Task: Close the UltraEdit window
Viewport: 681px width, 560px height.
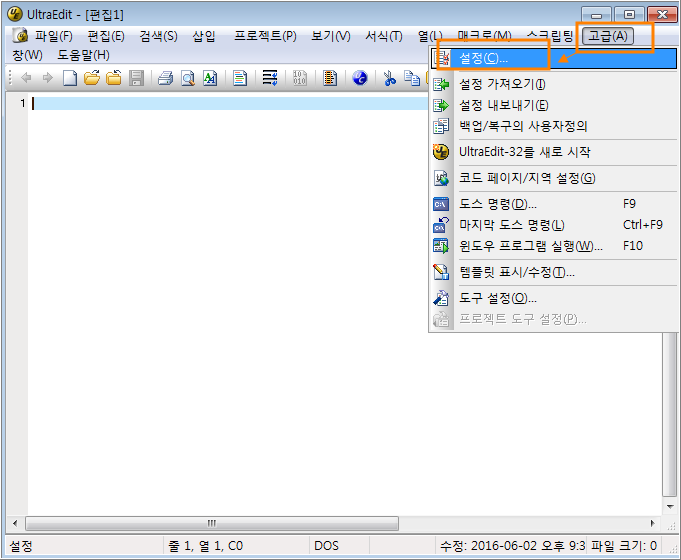Action: click(662, 15)
